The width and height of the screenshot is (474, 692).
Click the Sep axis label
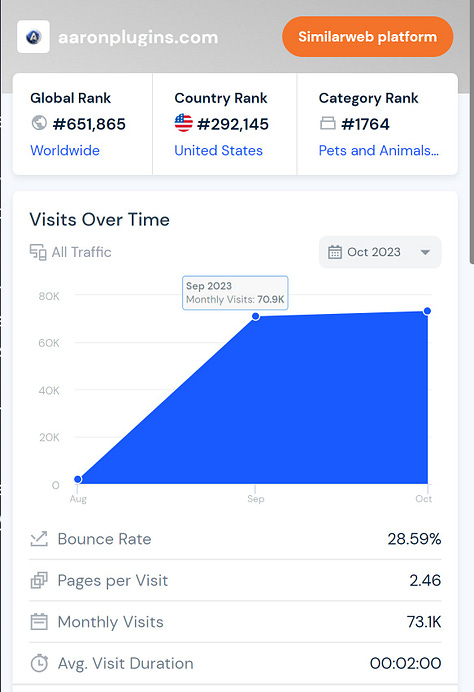tap(256, 499)
